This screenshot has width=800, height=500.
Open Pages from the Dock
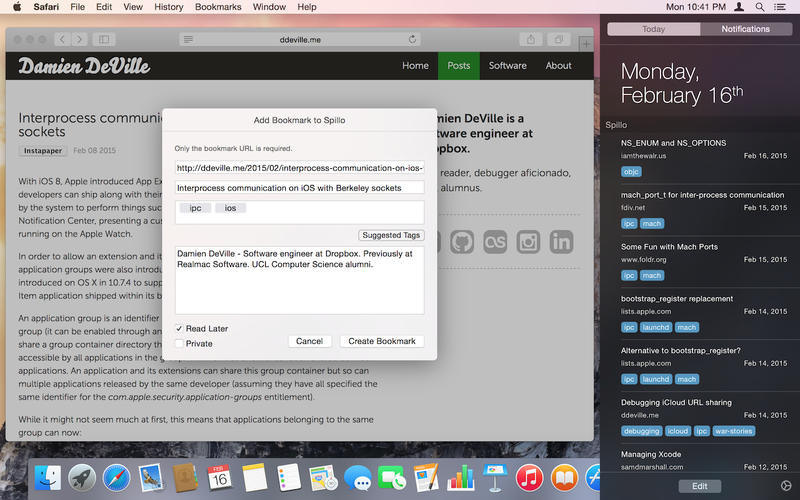(x=426, y=479)
